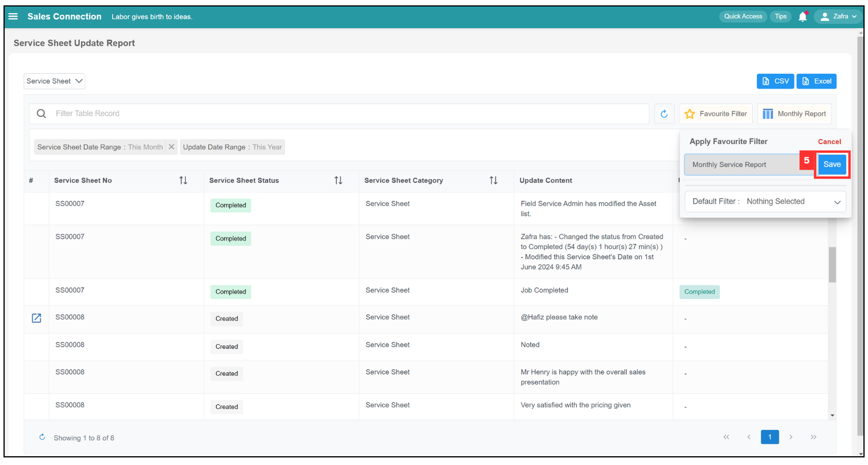
Task: Open the Tips button
Action: (x=780, y=16)
